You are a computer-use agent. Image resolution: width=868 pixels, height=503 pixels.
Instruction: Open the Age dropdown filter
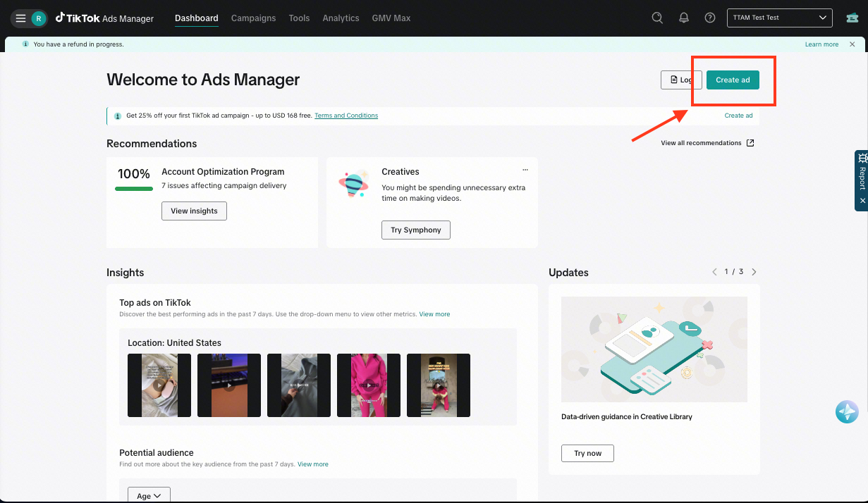point(149,496)
